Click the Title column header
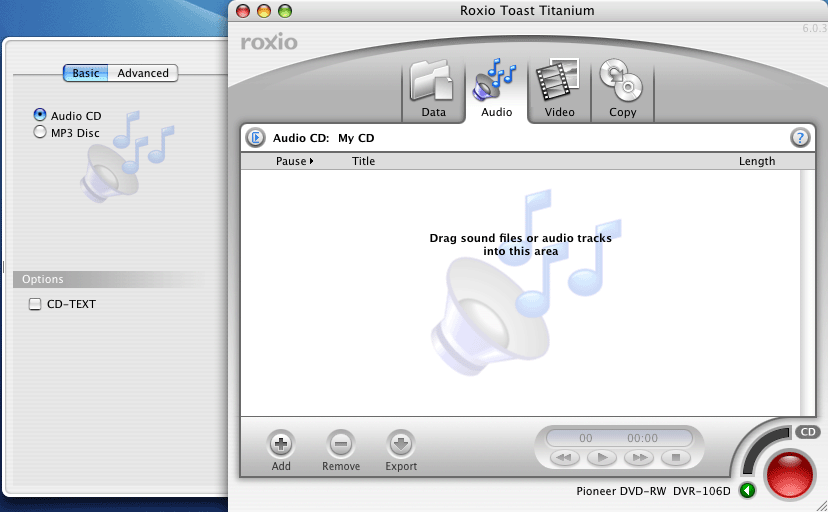 [x=363, y=161]
